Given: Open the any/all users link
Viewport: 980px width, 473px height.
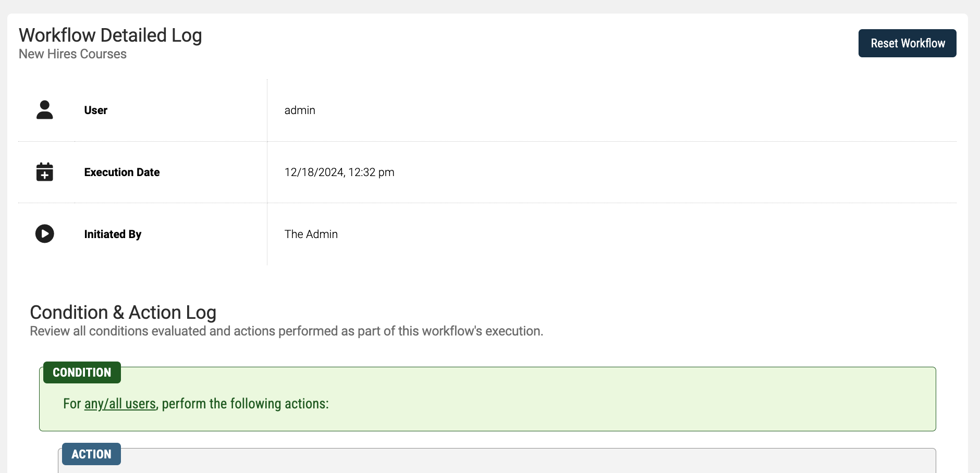Looking at the screenshot, I should pyautogui.click(x=120, y=404).
